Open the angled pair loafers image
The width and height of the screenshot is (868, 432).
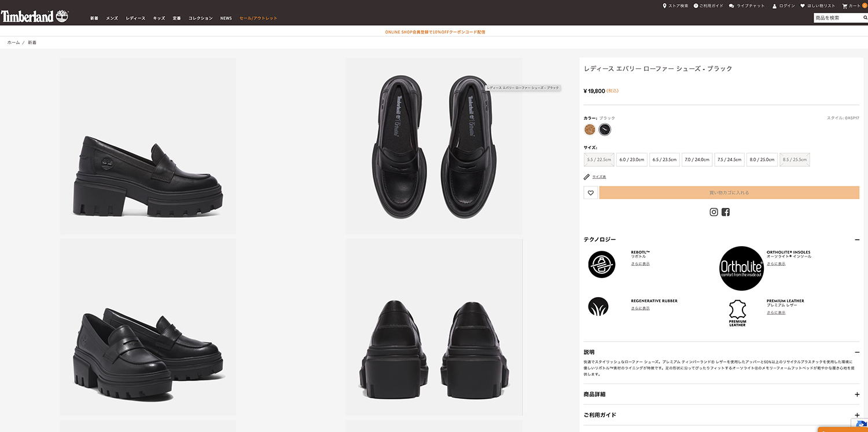148,327
